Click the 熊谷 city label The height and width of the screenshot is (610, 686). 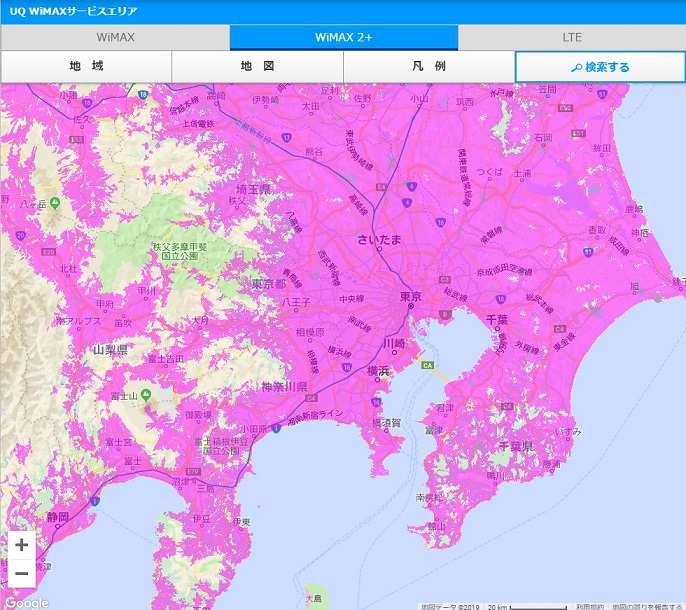click(314, 151)
